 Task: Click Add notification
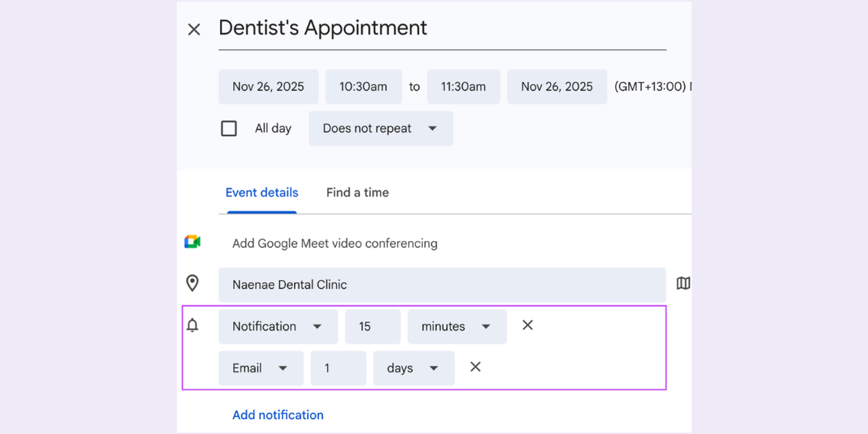point(277,414)
